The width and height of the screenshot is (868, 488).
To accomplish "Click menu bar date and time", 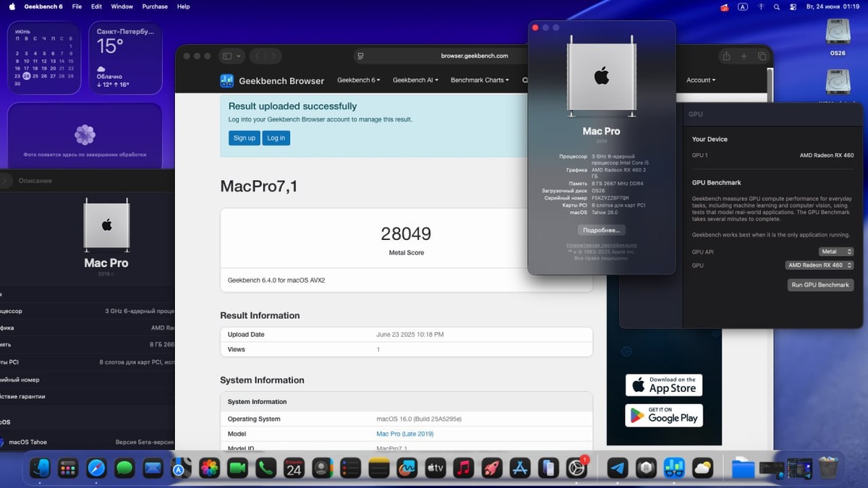I will 834,7.
